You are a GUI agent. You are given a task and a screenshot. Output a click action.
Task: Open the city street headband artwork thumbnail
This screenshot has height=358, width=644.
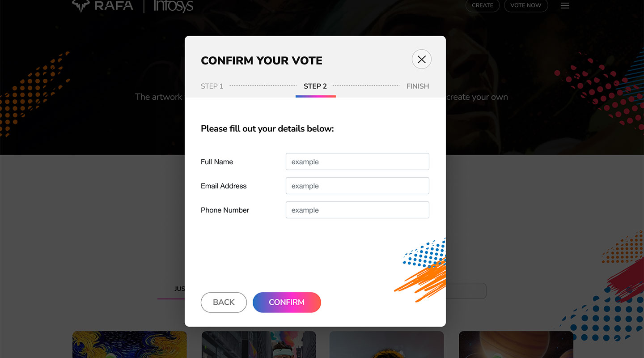tap(258, 345)
